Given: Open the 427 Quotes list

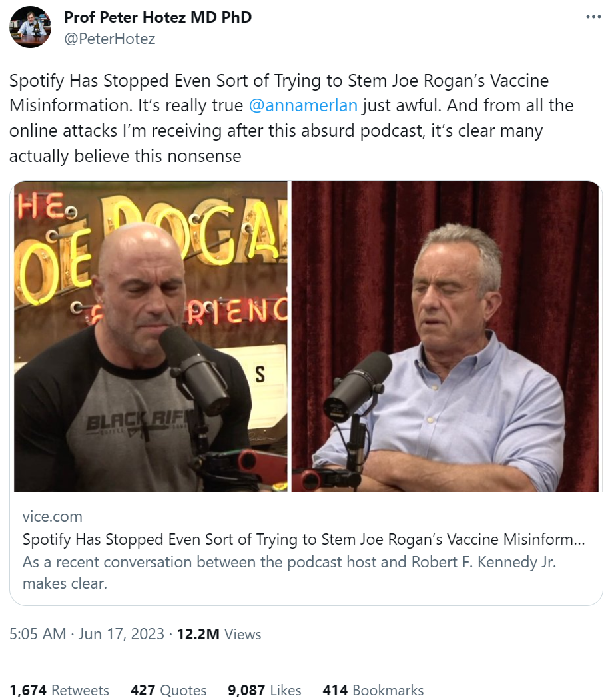Looking at the screenshot, I should click(168, 690).
